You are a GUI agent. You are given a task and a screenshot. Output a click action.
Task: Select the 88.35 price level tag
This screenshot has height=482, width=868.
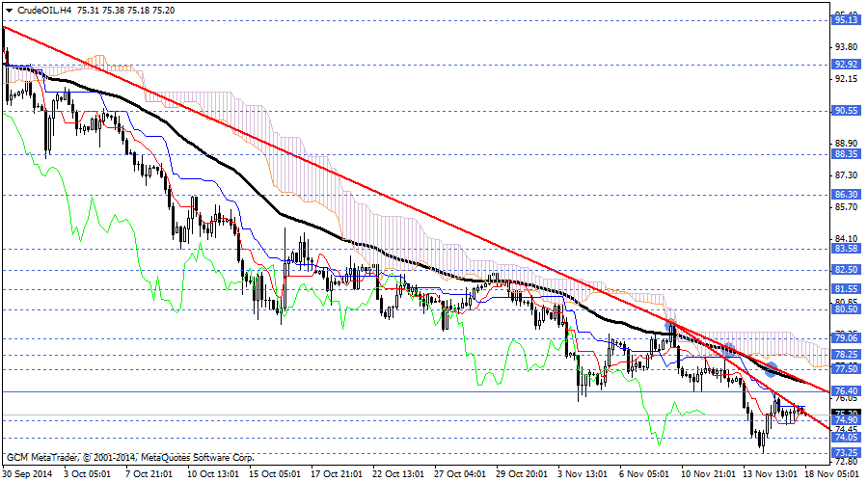coord(847,153)
